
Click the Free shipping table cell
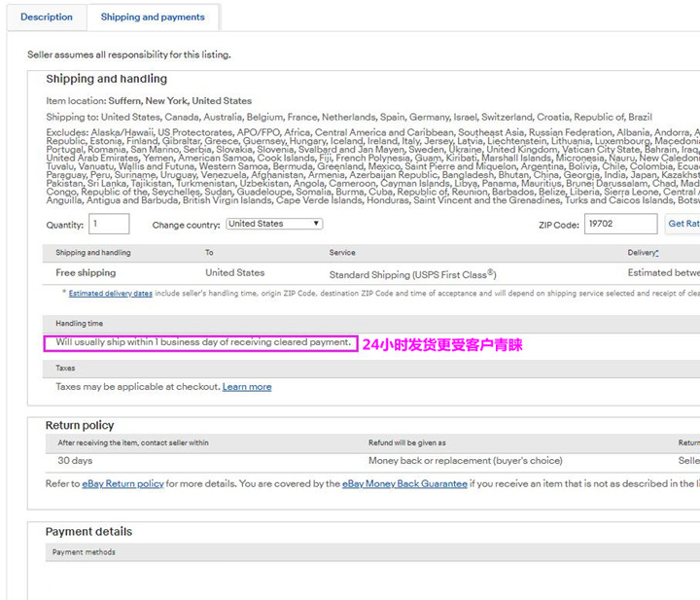86,273
